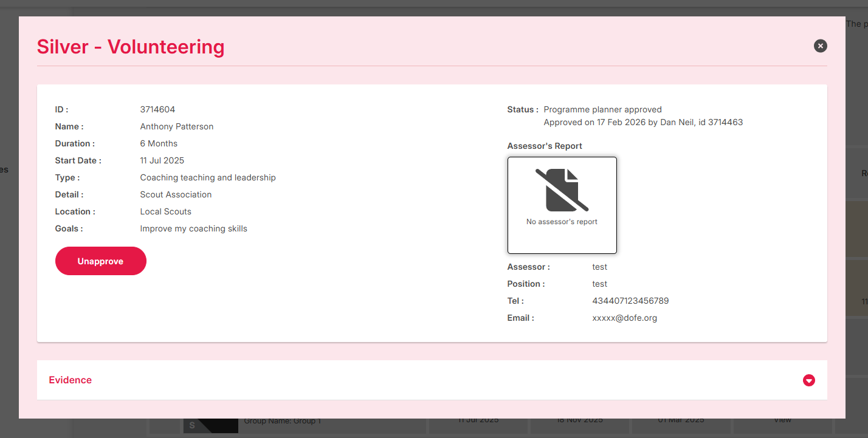
Task: Click the ID value 3714604
Action: point(157,109)
